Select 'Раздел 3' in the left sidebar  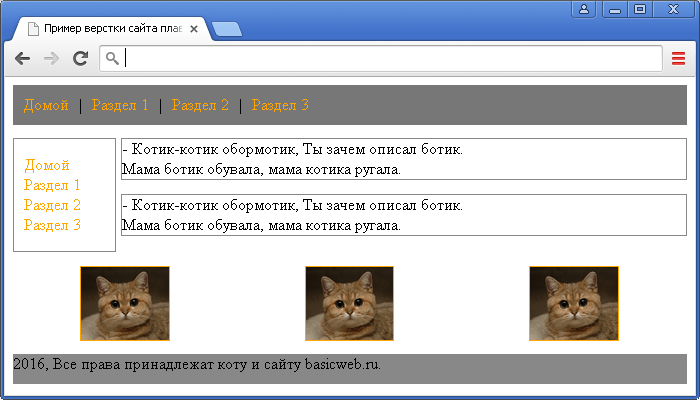tap(52, 225)
